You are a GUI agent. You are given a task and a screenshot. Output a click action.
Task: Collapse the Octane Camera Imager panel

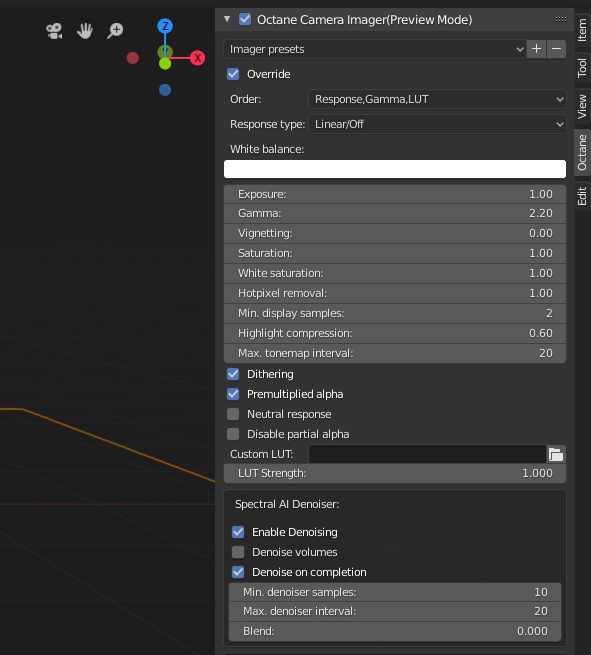tap(227, 19)
